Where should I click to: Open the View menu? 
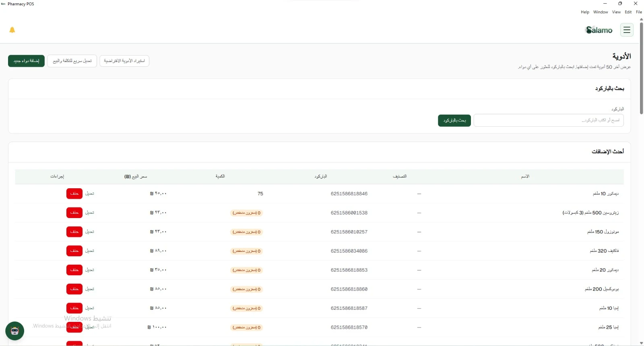pyautogui.click(x=616, y=12)
